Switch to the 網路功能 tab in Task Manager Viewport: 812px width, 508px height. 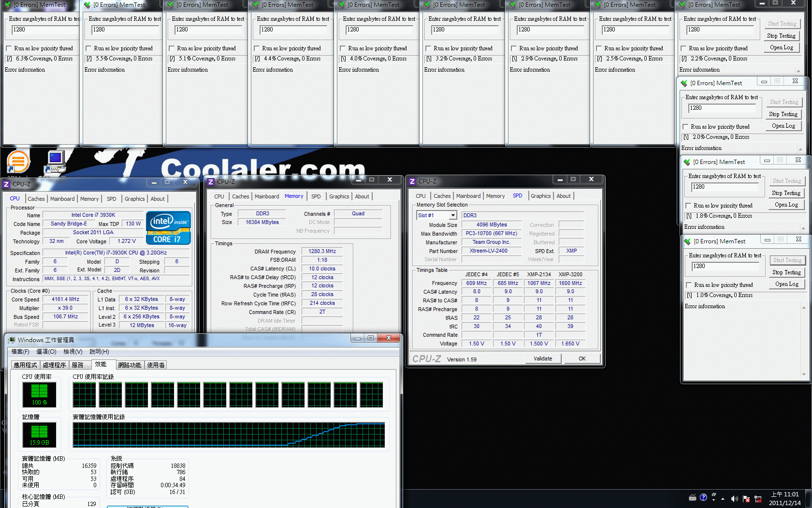(x=130, y=365)
